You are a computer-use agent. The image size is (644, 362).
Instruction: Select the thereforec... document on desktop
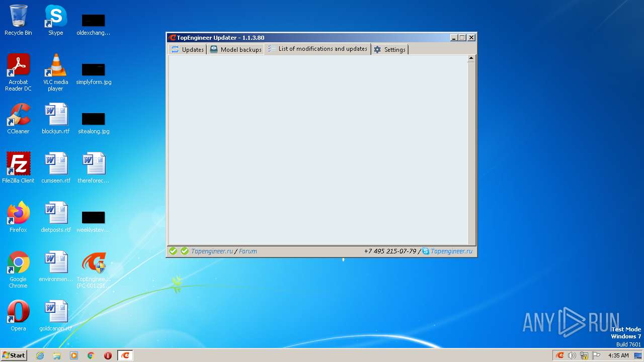pos(93,168)
